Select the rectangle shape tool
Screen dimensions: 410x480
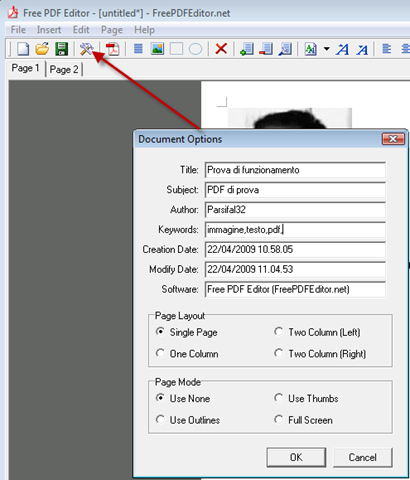tap(176, 49)
